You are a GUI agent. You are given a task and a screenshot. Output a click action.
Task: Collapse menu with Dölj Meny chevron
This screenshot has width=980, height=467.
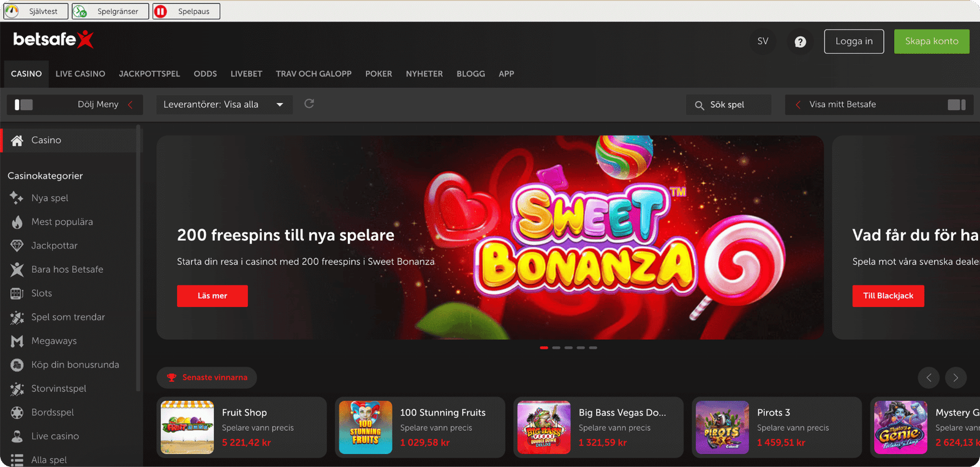tap(130, 105)
